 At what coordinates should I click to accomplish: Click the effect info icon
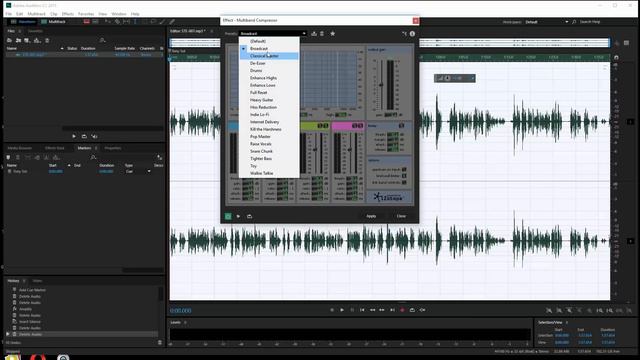[412, 34]
